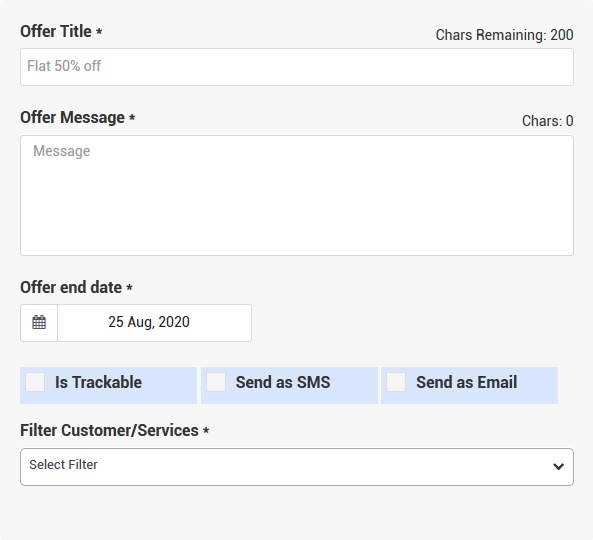Click the Chars Remaining: 200 counter

tap(505, 35)
